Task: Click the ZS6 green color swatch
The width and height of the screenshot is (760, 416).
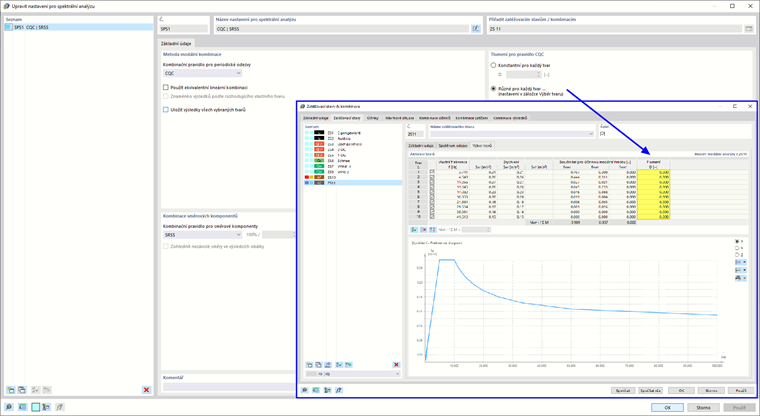Action: [319, 160]
